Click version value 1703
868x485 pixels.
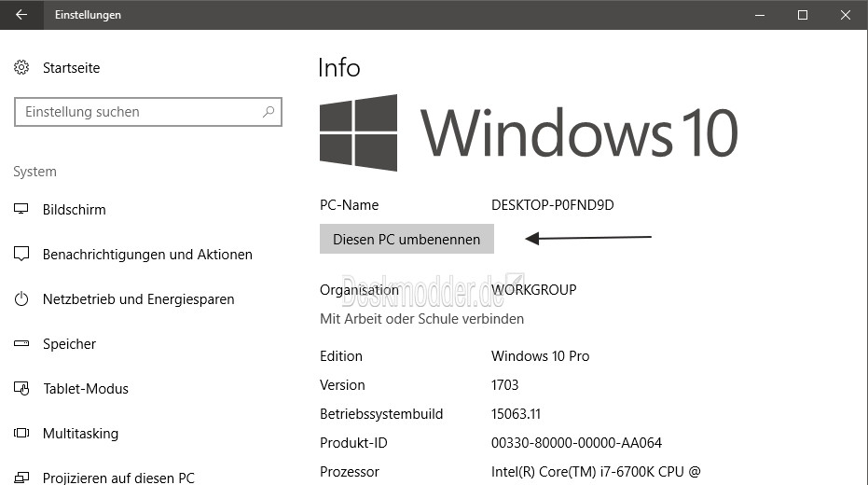[505, 385]
